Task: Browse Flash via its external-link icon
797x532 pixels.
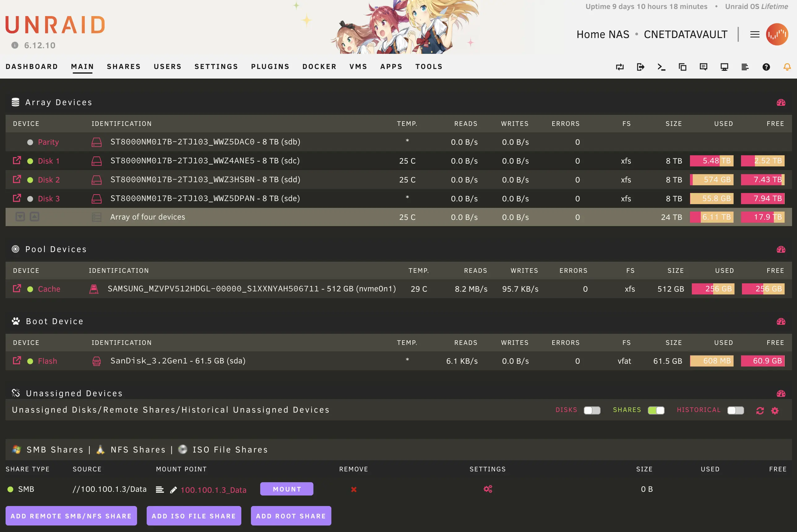Action: 17,360
